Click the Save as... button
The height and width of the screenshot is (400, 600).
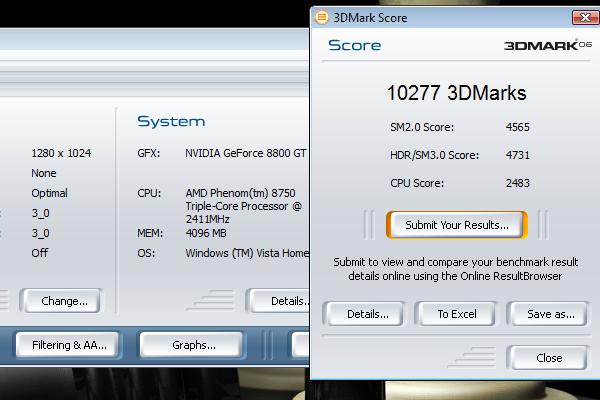[549, 314]
